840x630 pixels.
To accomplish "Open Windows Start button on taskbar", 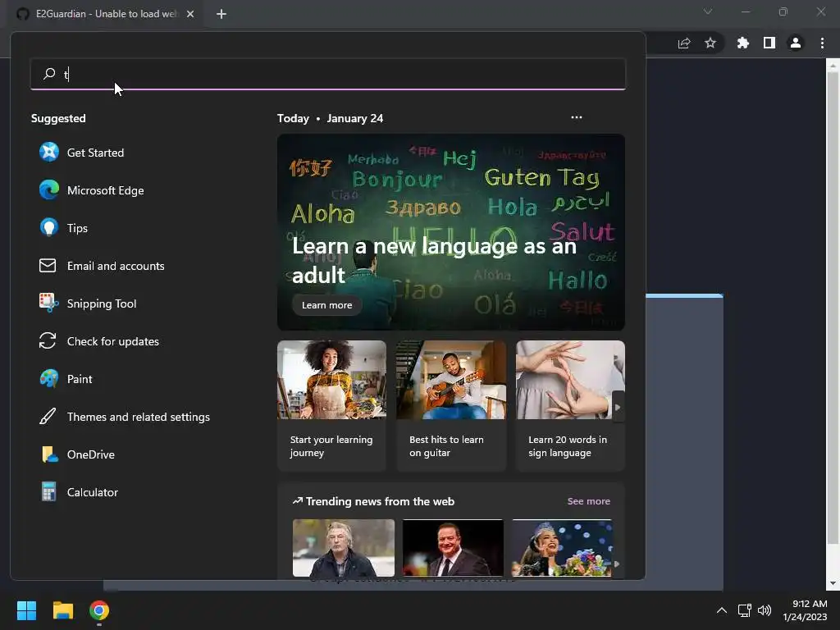I will 26,610.
